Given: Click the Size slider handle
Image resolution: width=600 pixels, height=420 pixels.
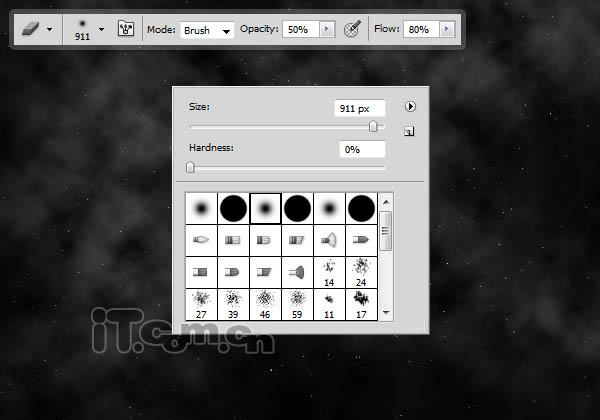Looking at the screenshot, I should (x=373, y=126).
